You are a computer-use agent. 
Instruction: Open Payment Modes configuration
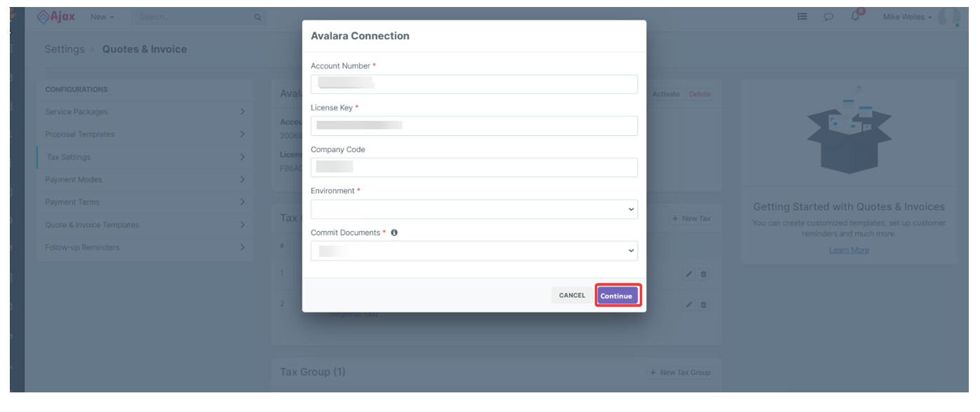(74, 179)
